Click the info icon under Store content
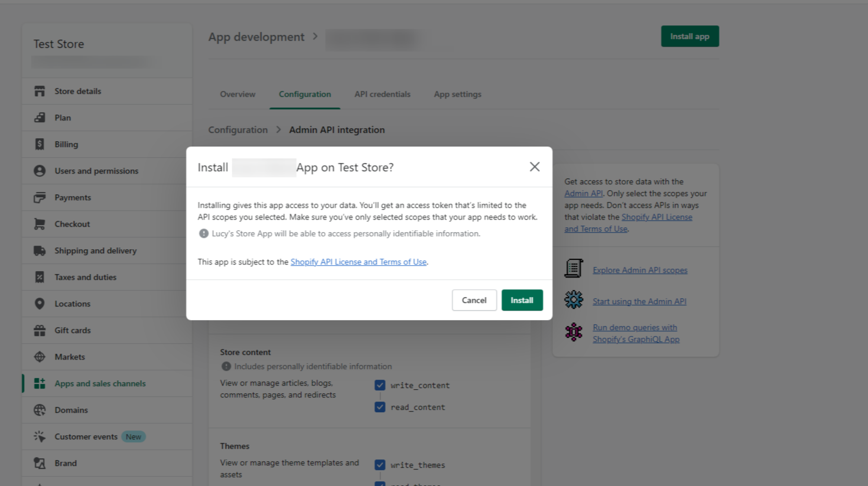The width and height of the screenshot is (868, 486). pyautogui.click(x=226, y=366)
